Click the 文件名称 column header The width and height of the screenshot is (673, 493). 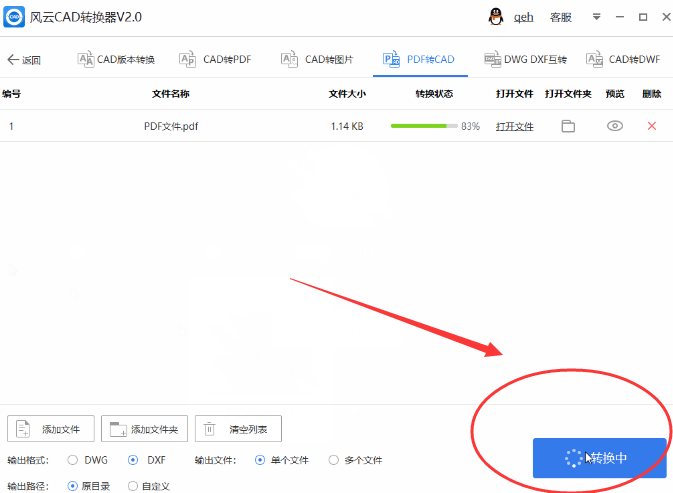pos(170,94)
